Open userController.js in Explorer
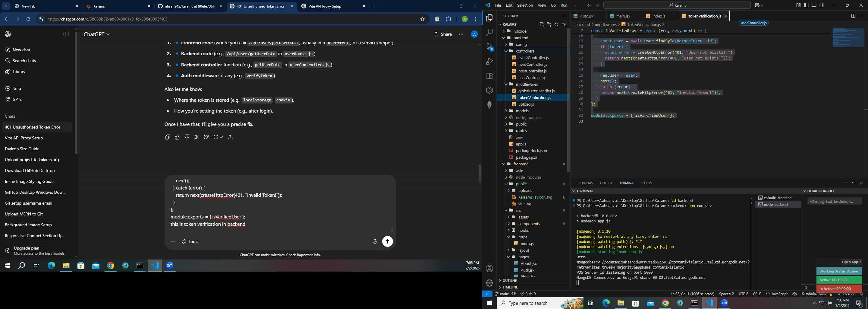Viewport: 868px width, 309px height. (532, 78)
